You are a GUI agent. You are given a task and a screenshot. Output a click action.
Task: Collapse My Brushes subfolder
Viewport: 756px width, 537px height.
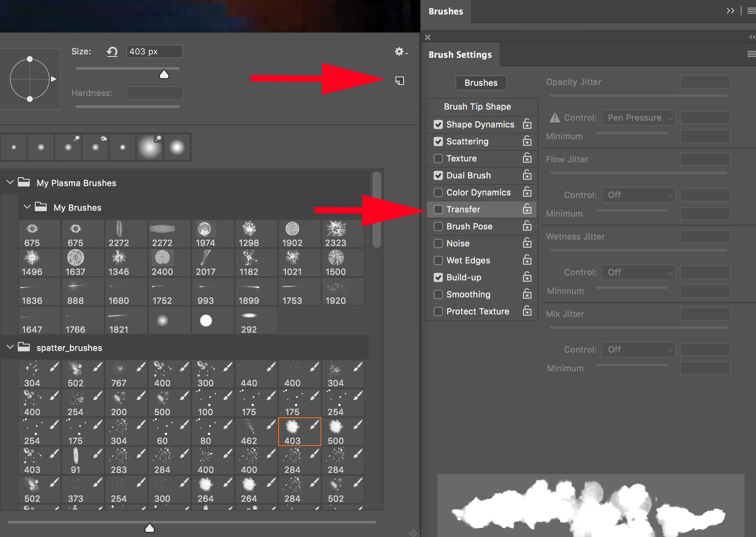point(27,207)
